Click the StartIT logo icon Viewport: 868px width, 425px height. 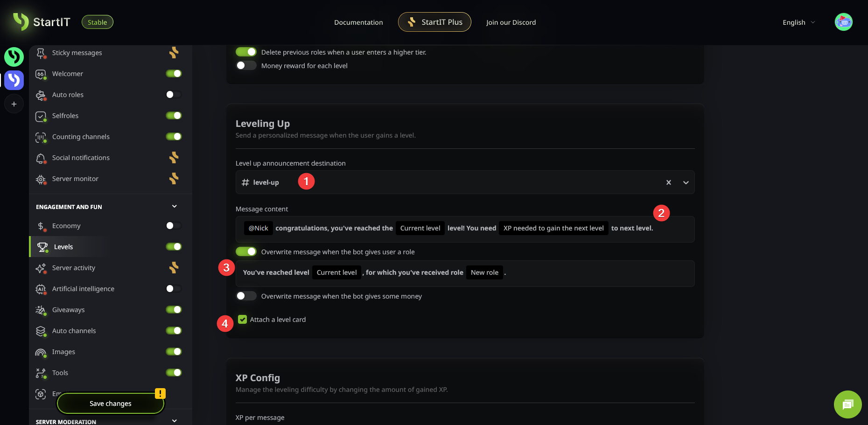21,21
